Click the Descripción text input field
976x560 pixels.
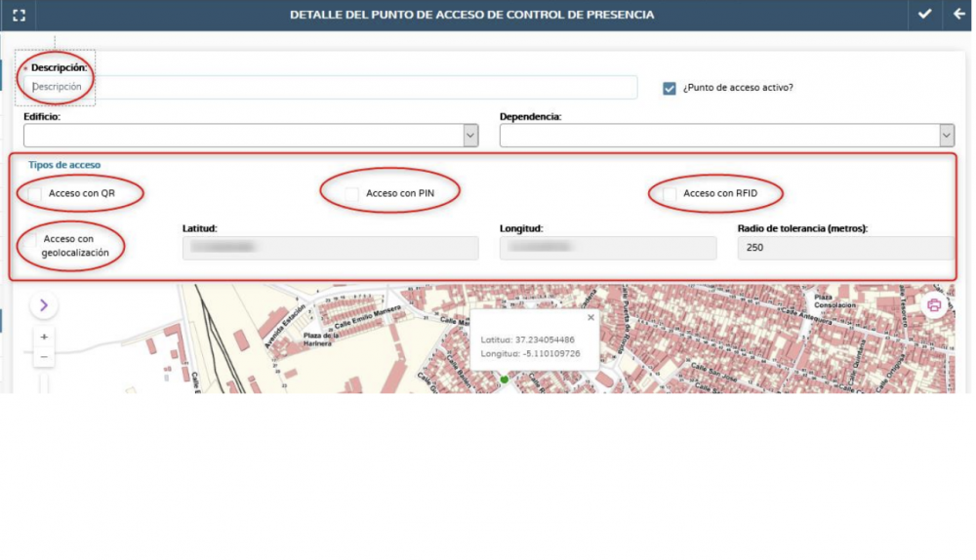[x=332, y=87]
